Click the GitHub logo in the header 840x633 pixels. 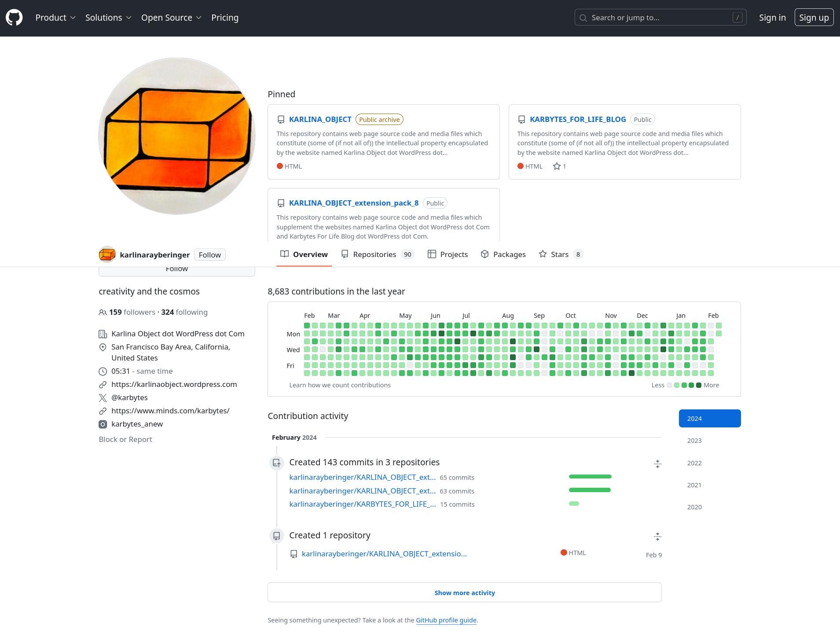click(x=14, y=18)
